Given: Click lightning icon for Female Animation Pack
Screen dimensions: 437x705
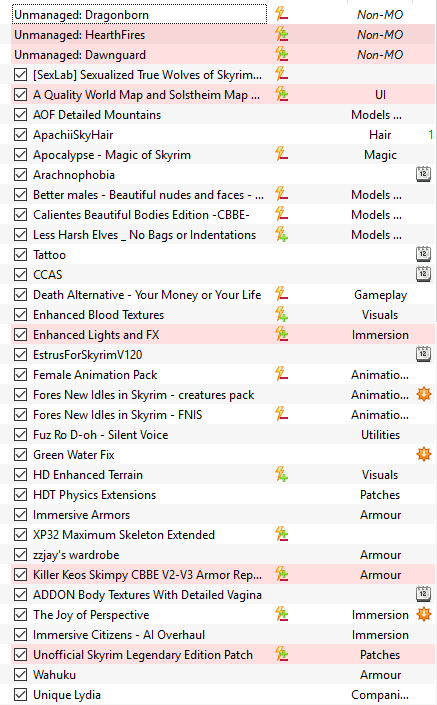Looking at the screenshot, I should click(281, 375).
